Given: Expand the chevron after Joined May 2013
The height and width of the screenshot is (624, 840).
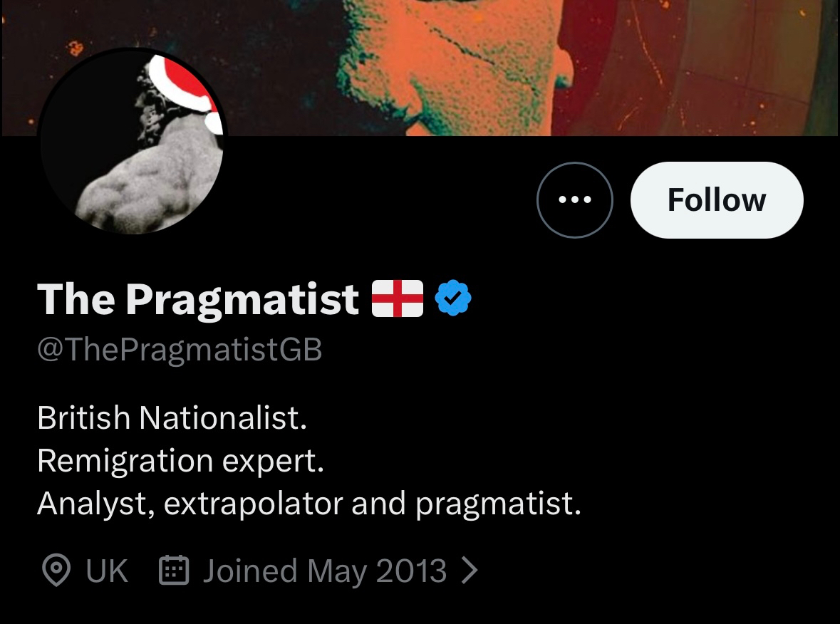Looking at the screenshot, I should click(469, 571).
